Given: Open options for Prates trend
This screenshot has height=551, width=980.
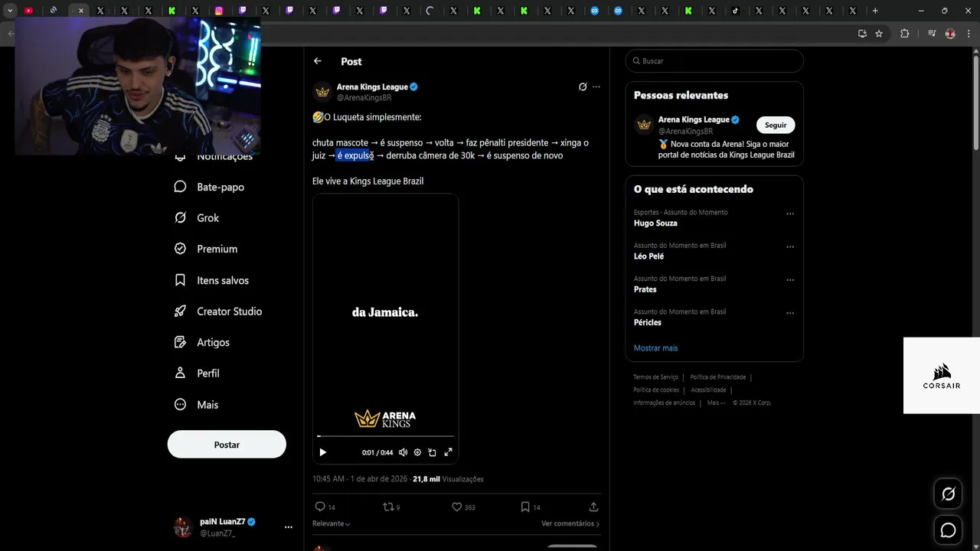Looking at the screenshot, I should 790,280.
